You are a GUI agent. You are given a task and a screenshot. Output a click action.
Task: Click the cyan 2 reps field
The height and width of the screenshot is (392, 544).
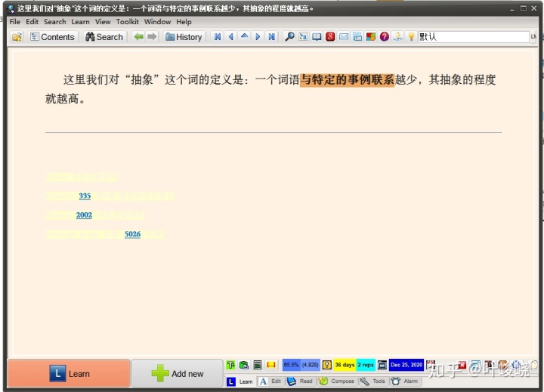pos(366,365)
